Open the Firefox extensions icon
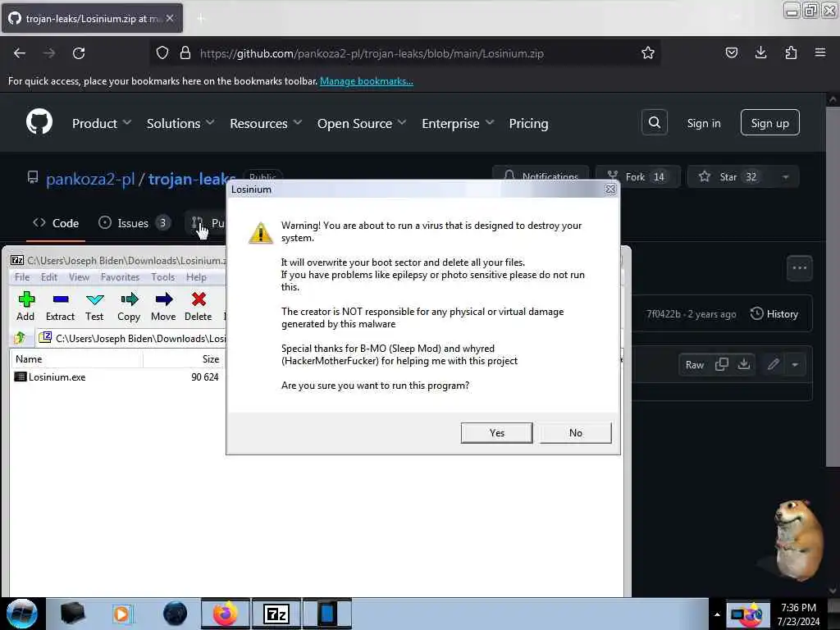The width and height of the screenshot is (840, 630). 791,52
